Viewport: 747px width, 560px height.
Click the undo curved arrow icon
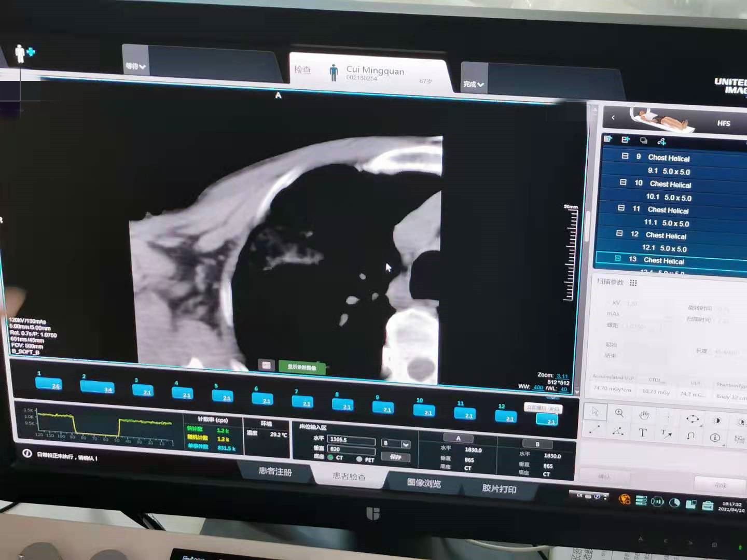[690, 436]
